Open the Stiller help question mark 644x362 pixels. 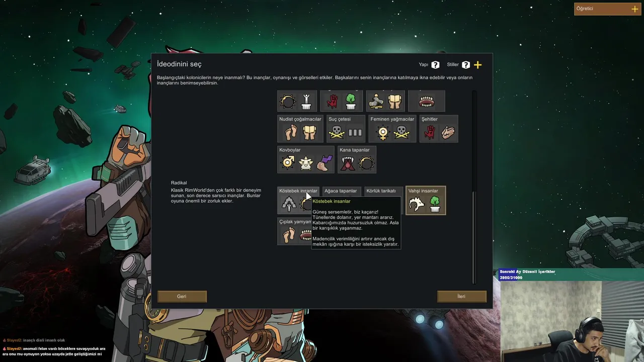point(466,65)
